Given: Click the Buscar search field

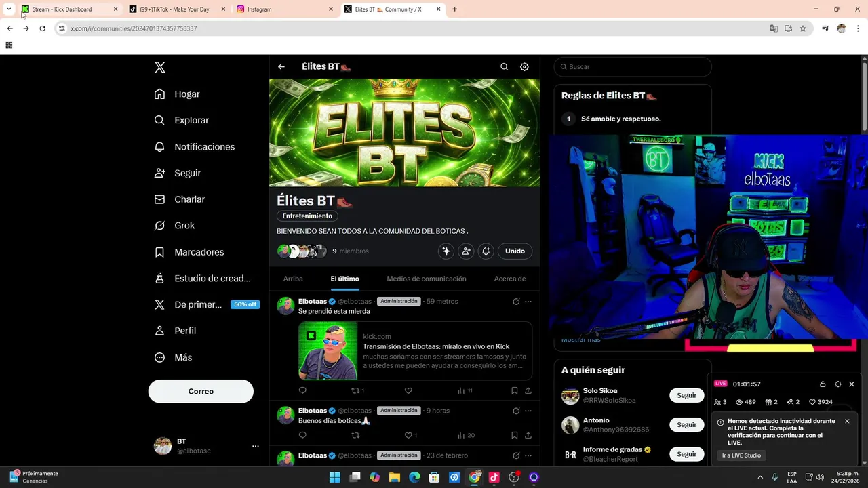Looking at the screenshot, I should pyautogui.click(x=633, y=66).
